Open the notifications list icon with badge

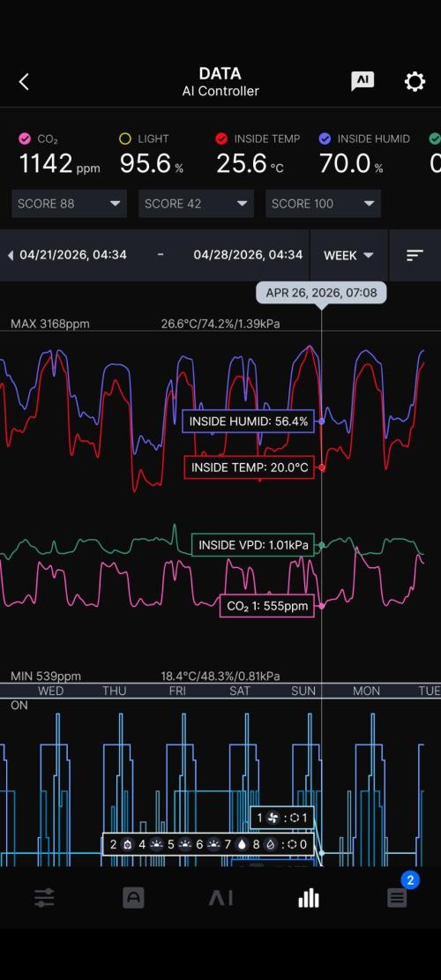pyautogui.click(x=397, y=898)
